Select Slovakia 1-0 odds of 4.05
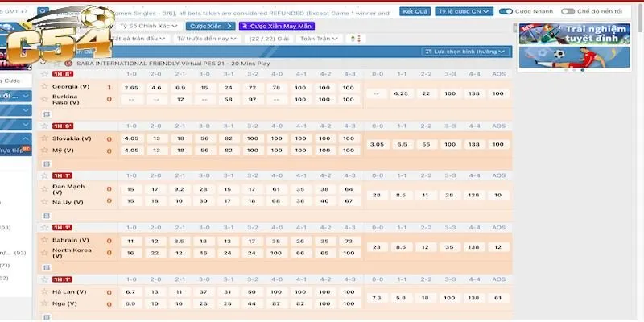Screen dimensions: 644x322 pyautogui.click(x=131, y=138)
